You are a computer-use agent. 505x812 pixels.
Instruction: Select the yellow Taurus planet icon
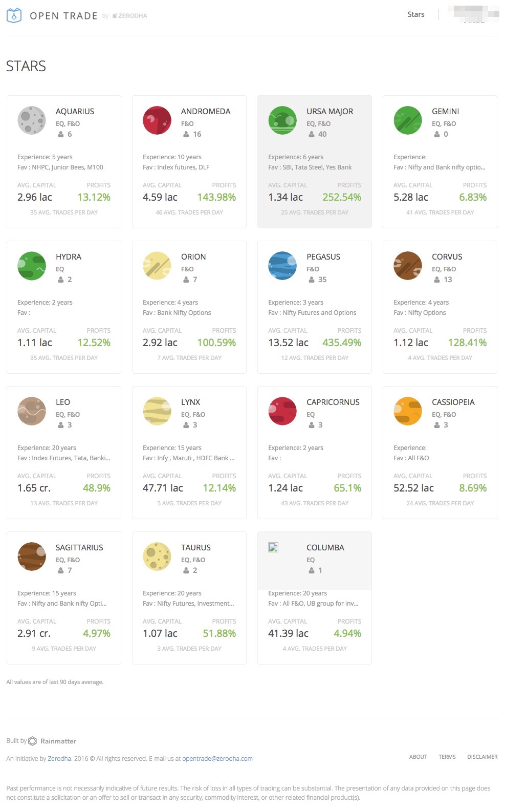click(x=157, y=557)
